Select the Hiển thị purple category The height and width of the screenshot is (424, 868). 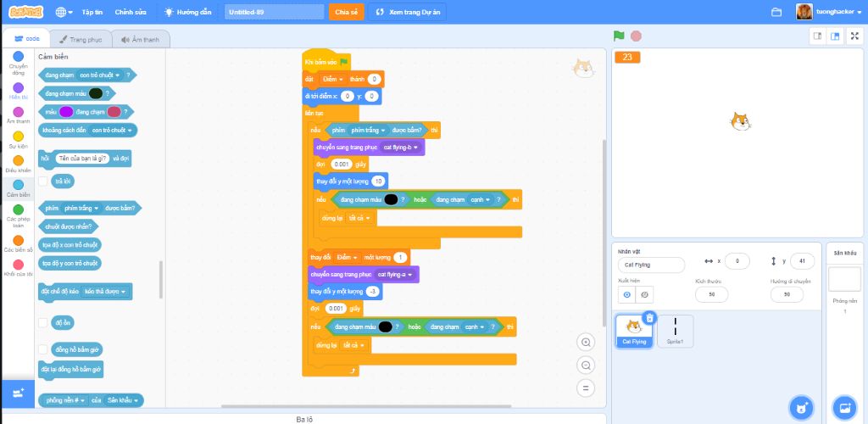19,91
